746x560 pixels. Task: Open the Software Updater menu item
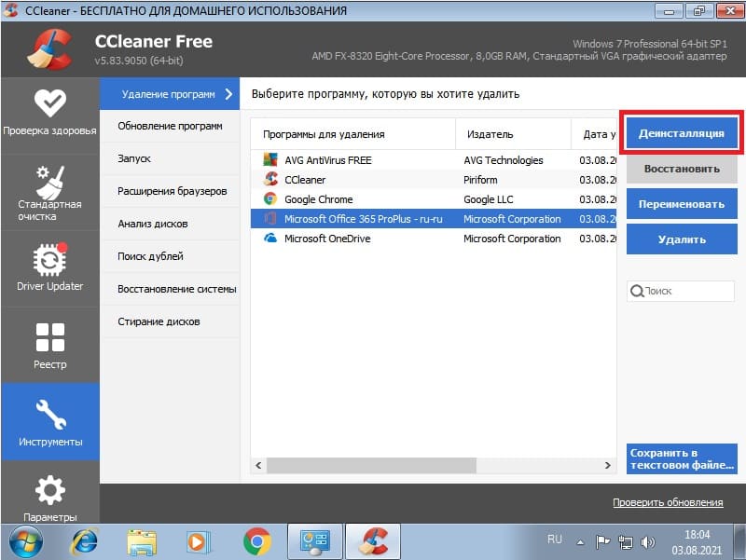[170, 126]
